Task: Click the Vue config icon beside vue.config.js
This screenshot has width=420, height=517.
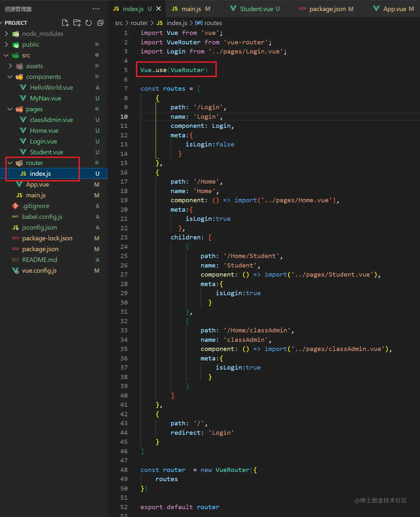Action: [15, 270]
